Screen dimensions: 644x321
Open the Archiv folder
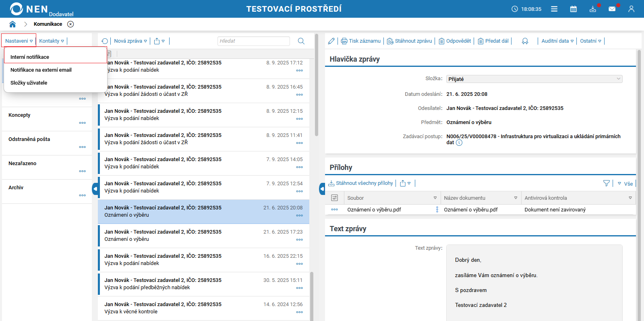[47, 191]
